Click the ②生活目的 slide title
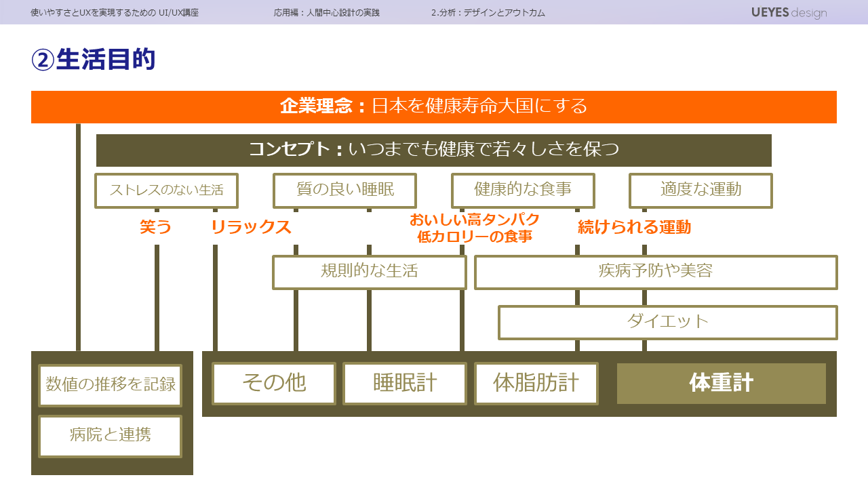868x488 pixels. (94, 60)
